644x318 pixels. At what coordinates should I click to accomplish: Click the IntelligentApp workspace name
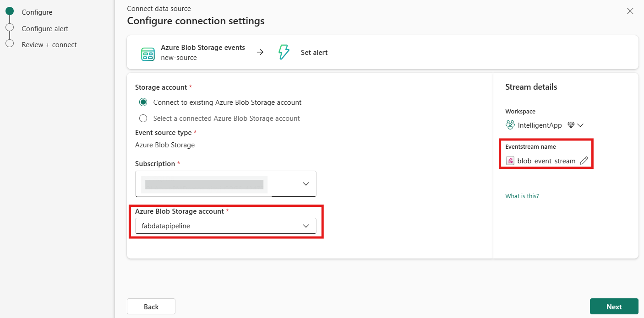[x=540, y=125]
